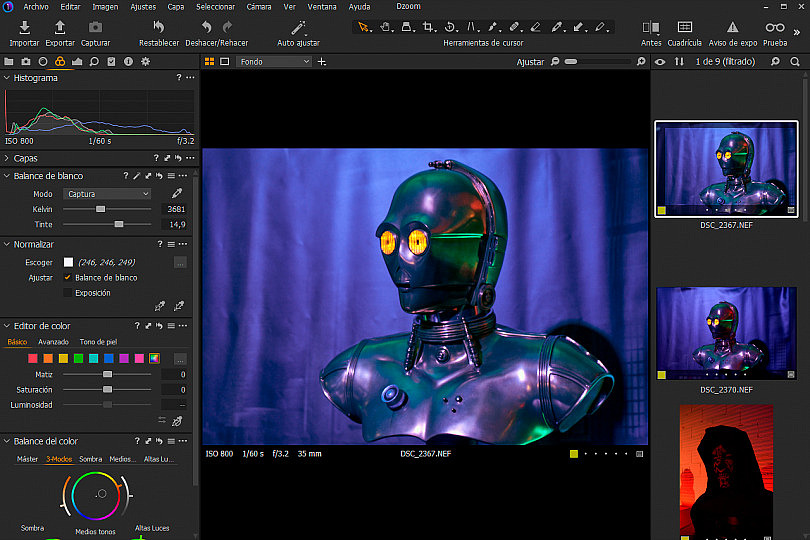Click Ajustar zoom-to-fit label
The image size is (810, 540).
(x=530, y=62)
